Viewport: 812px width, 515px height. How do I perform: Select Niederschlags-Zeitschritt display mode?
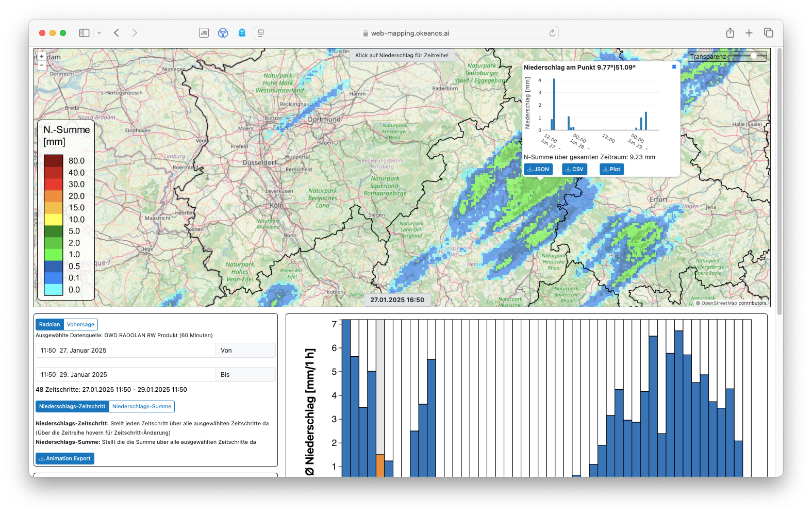coord(72,406)
